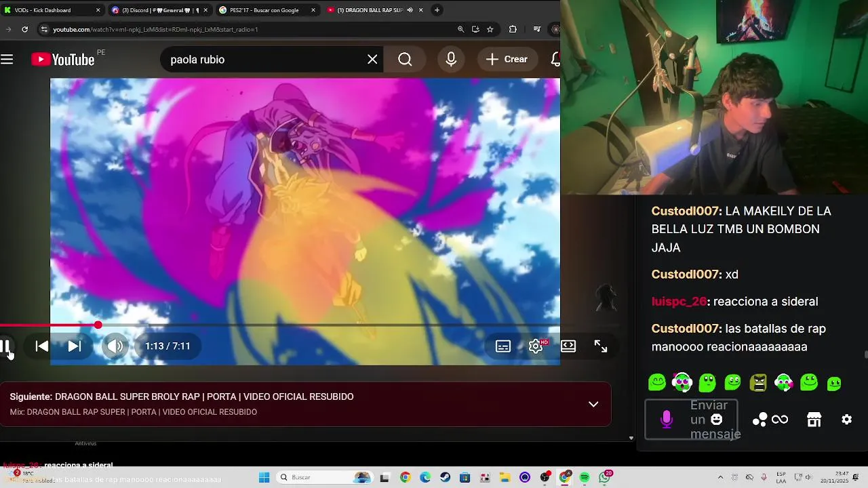
Task: Enter full screen mode
Action: [x=601, y=346]
